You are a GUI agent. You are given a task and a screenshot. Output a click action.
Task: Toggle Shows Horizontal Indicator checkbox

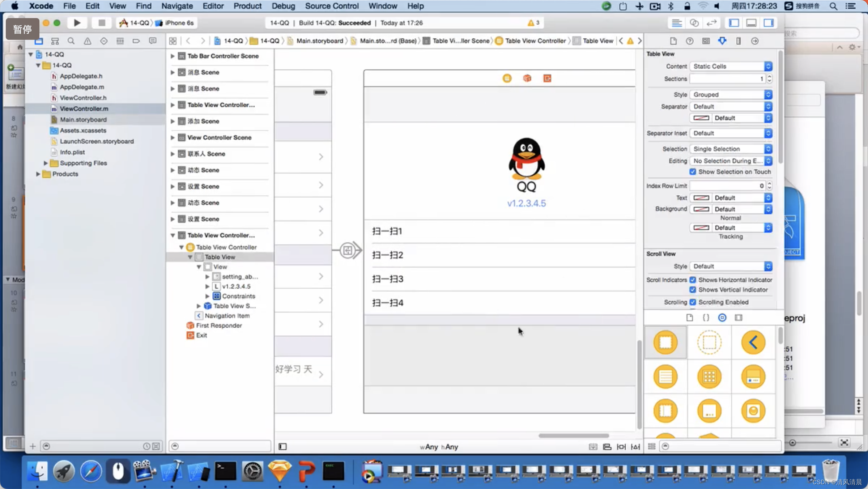(693, 280)
